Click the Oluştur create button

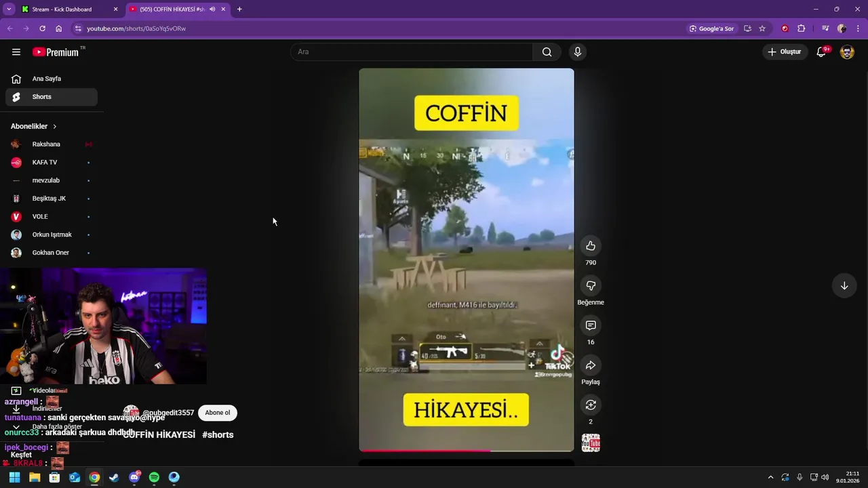[785, 52]
